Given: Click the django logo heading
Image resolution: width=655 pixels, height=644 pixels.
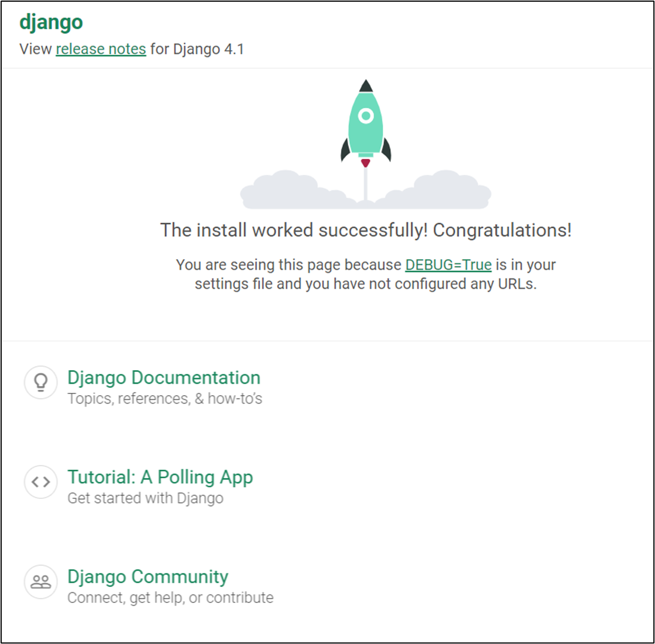Looking at the screenshot, I should (51, 23).
